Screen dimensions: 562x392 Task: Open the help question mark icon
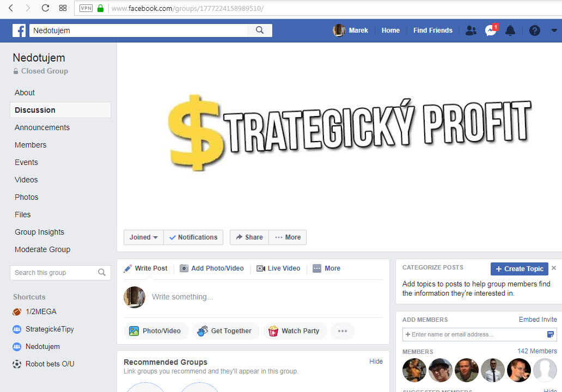[534, 31]
